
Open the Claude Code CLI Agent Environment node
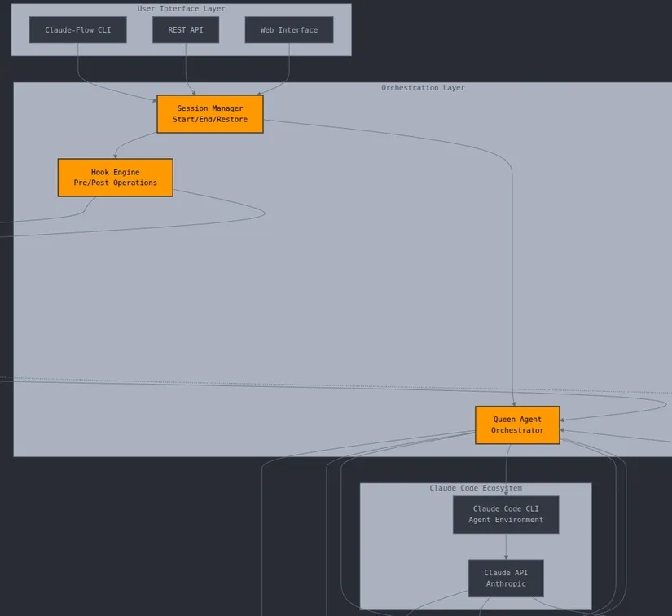(x=505, y=514)
